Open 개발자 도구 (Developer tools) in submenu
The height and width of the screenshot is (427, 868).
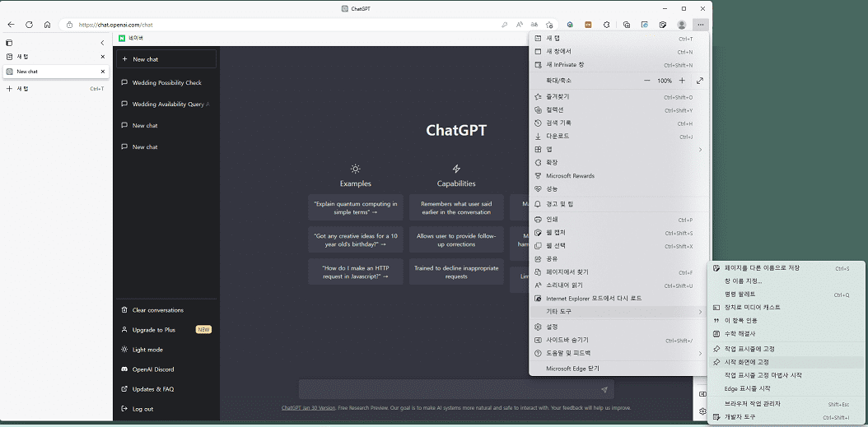click(x=786, y=417)
